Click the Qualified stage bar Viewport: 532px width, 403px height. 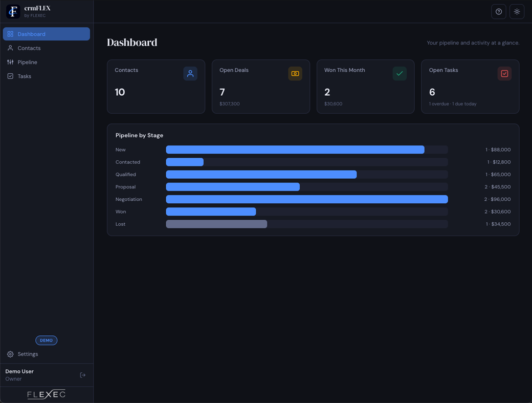click(261, 175)
